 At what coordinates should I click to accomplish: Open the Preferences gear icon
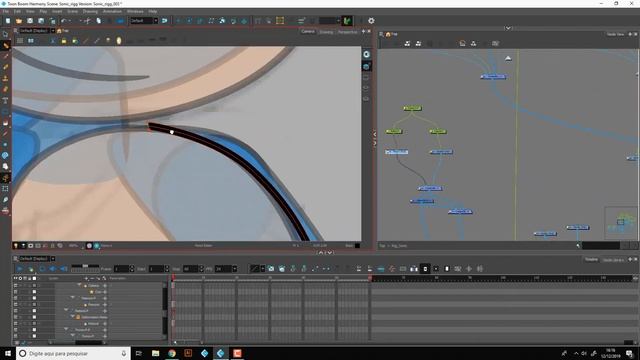click(x=371, y=21)
